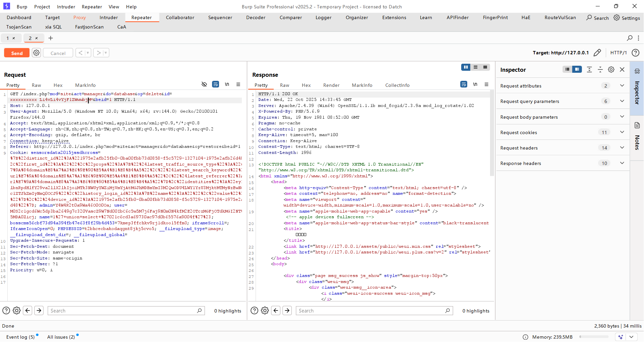
Task: Open the Notes side panel
Action: point(637,137)
